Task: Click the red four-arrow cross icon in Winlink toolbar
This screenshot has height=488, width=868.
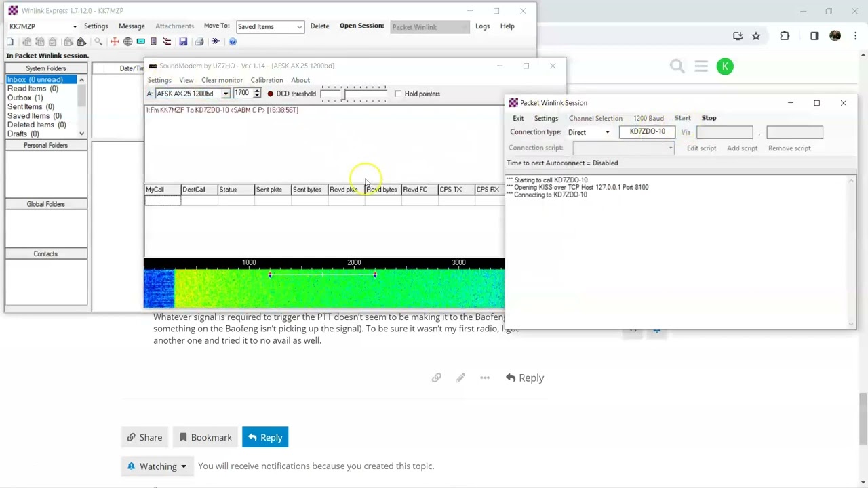Action: tap(115, 42)
